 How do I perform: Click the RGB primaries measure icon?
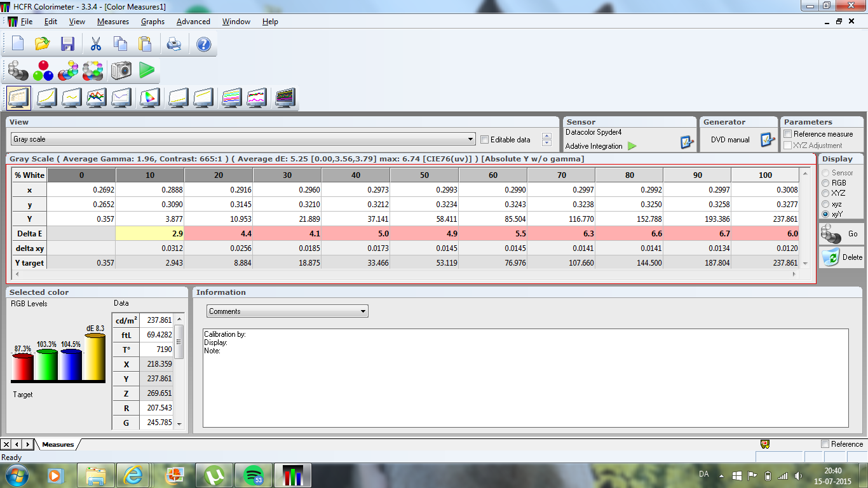click(x=43, y=70)
